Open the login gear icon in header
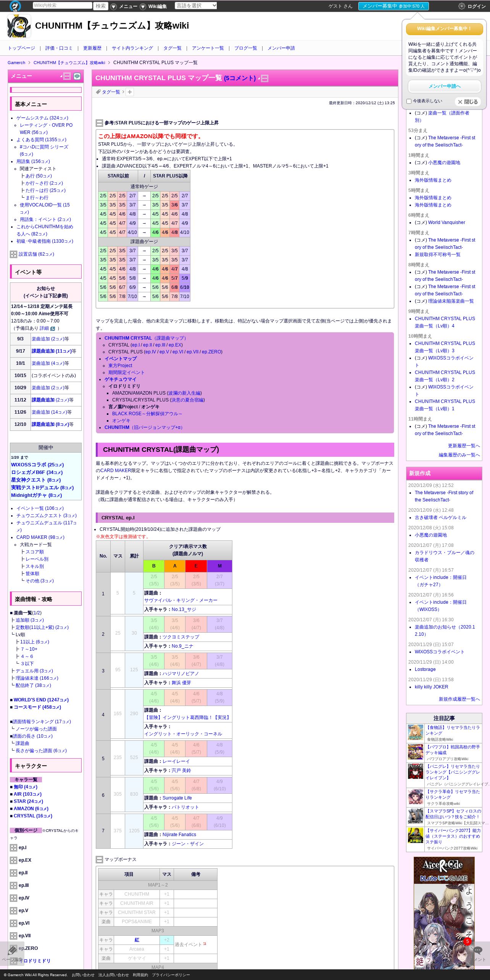 pyautogui.click(x=462, y=6)
